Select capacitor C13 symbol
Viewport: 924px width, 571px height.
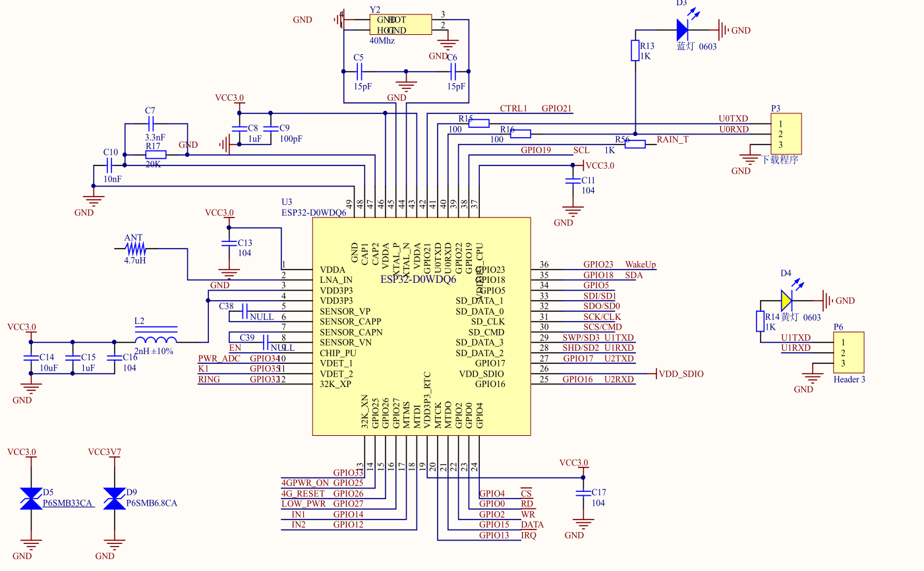[229, 243]
